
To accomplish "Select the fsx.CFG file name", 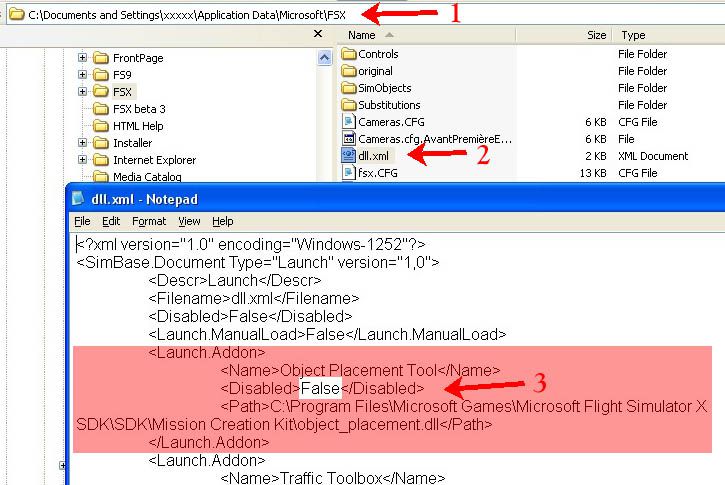I will click(378, 173).
